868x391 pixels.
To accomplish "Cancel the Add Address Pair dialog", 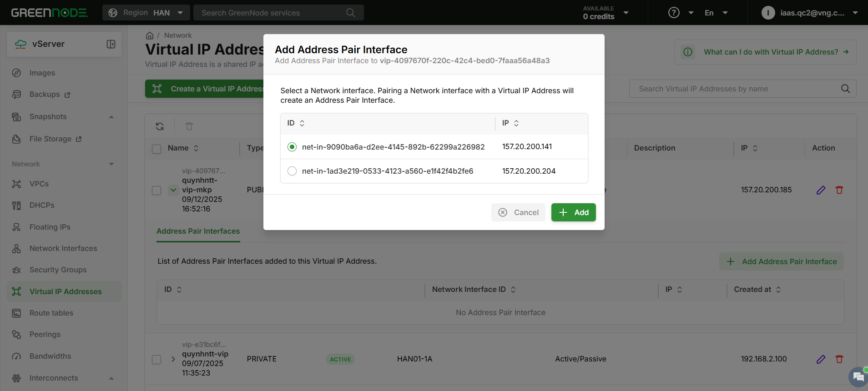I will click(518, 212).
